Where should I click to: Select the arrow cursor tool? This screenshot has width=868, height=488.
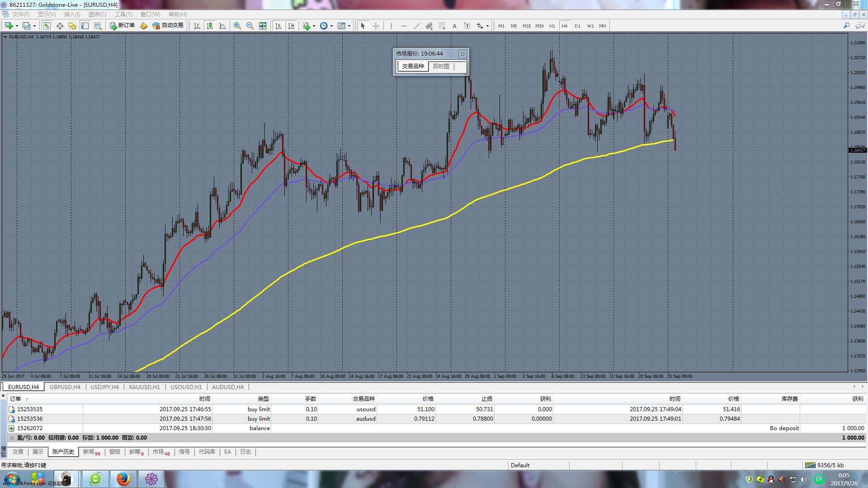click(x=363, y=26)
